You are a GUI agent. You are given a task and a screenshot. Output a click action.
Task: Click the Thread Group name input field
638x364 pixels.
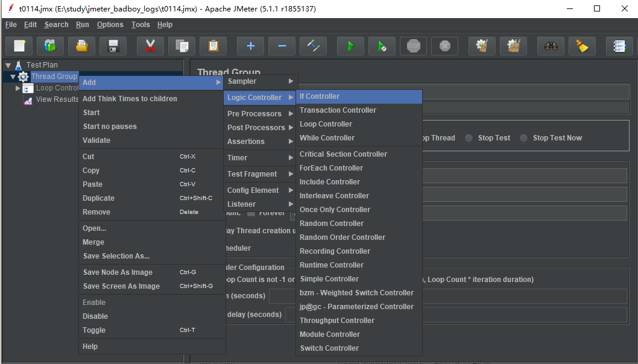526,92
